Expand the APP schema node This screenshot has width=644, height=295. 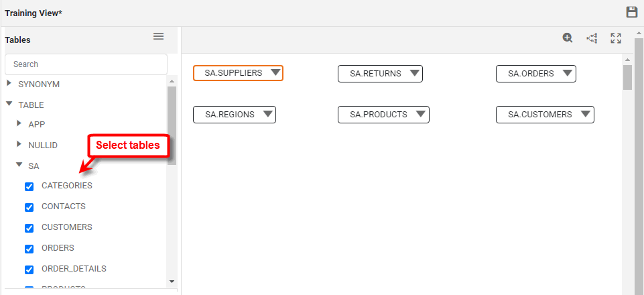click(19, 124)
